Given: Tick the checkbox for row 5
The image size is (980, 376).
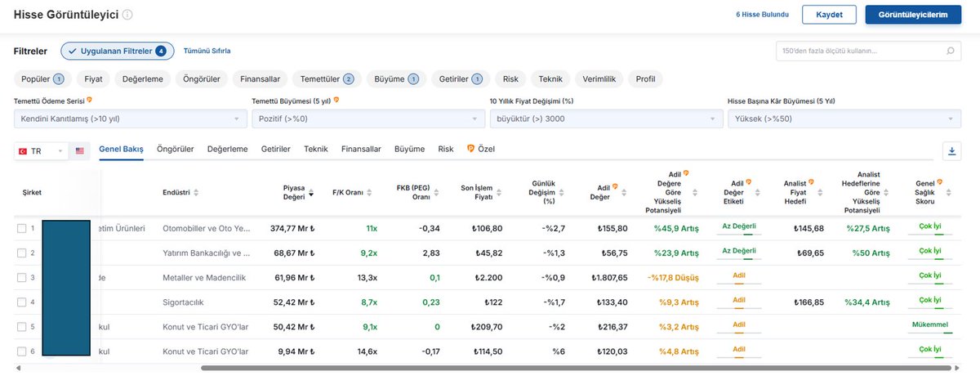Looking at the screenshot, I should (x=21, y=327).
